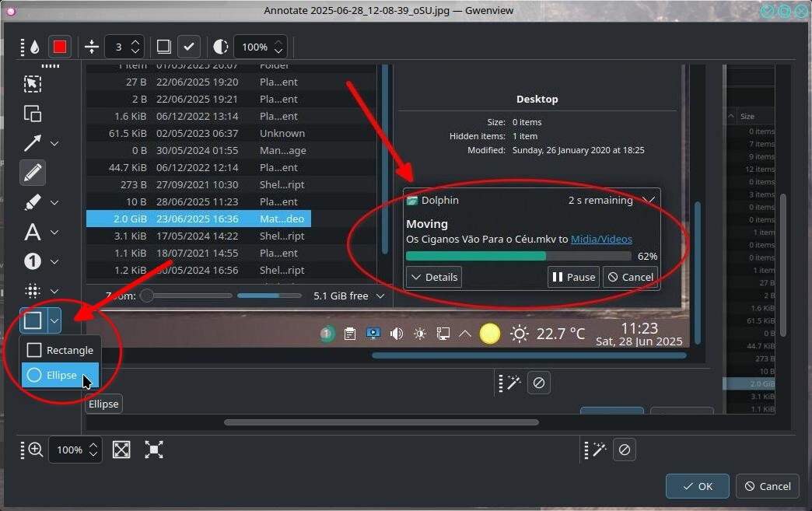812x511 pixels.
Task: Click the fill color droplet icon
Action: (x=35, y=47)
